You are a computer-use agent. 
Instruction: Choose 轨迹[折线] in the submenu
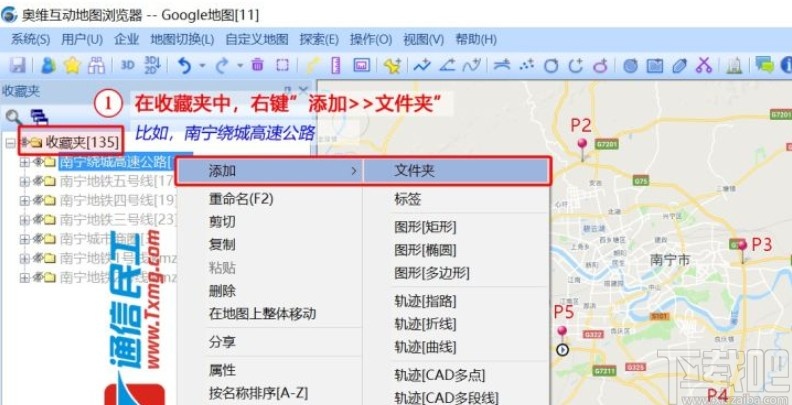[425, 324]
